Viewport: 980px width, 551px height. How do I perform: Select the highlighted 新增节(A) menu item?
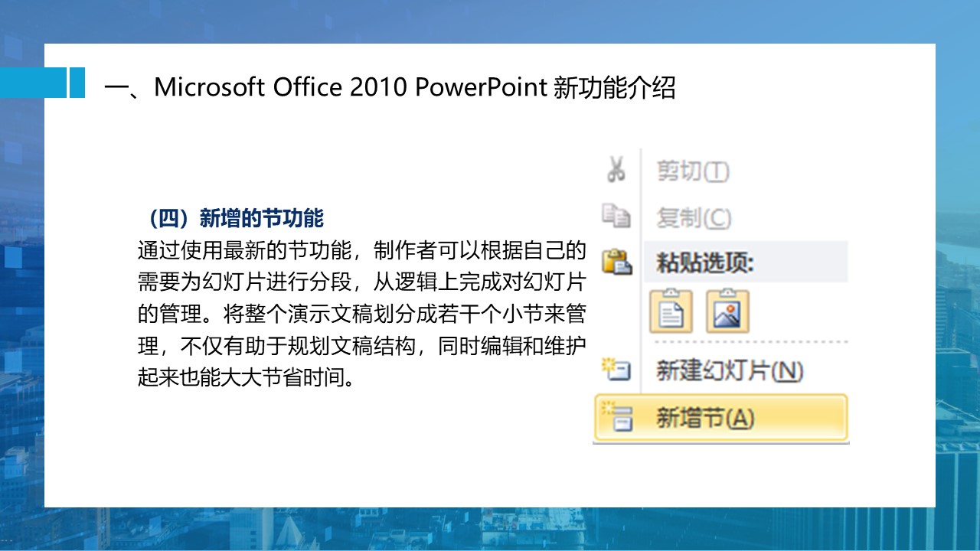coord(705,419)
